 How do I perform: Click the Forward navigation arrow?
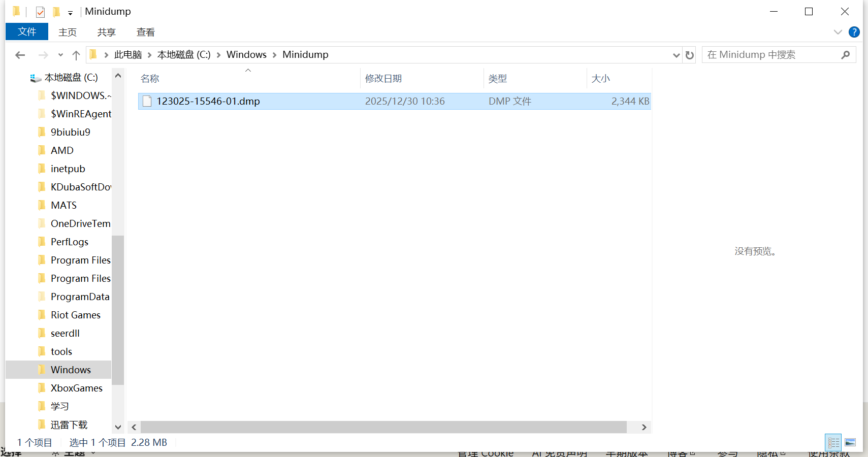(x=43, y=55)
